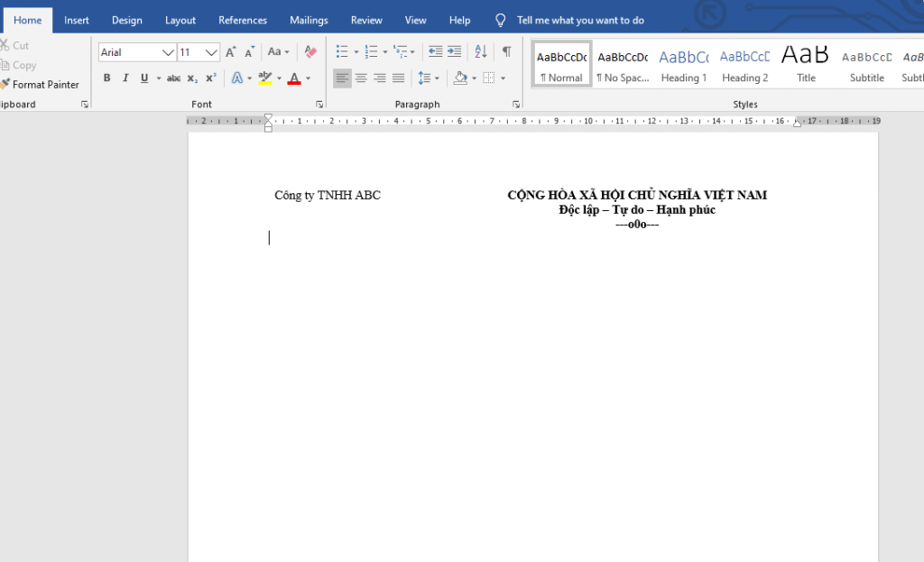Click the Sort A-Z icon
924x562 pixels.
coord(480,52)
